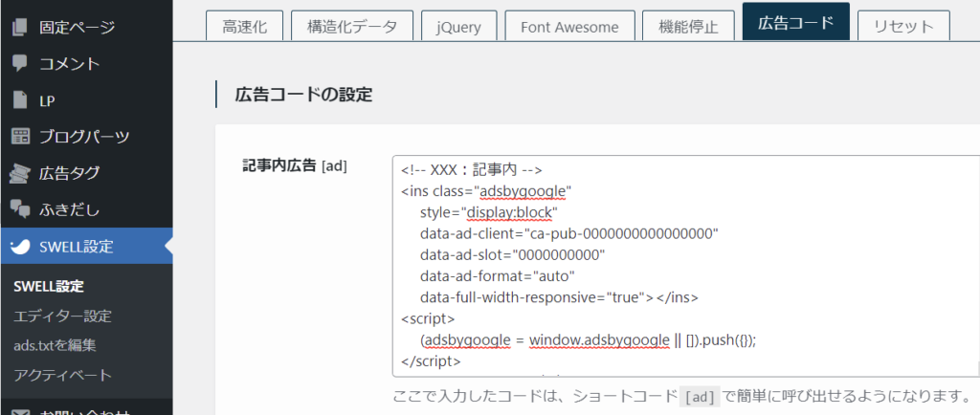Open the SWELL設定 submenu link
The image size is (980, 415).
click(49, 287)
